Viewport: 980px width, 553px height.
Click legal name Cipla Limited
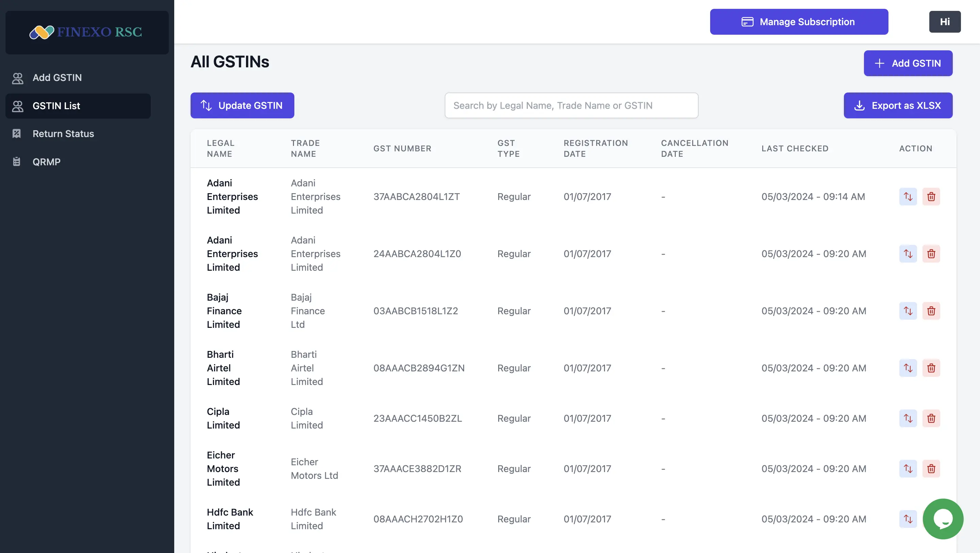[223, 418]
